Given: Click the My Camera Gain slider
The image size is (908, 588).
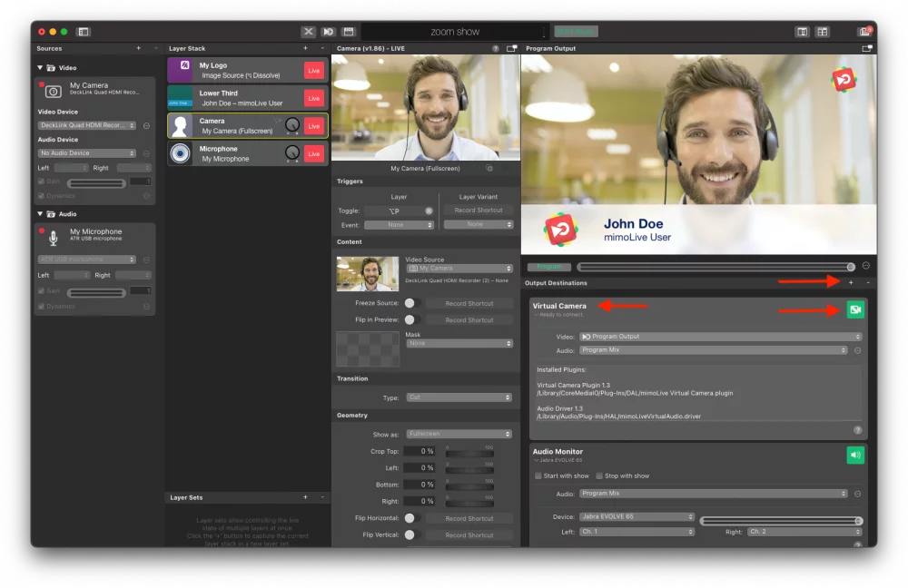Looking at the screenshot, I should (x=97, y=183).
